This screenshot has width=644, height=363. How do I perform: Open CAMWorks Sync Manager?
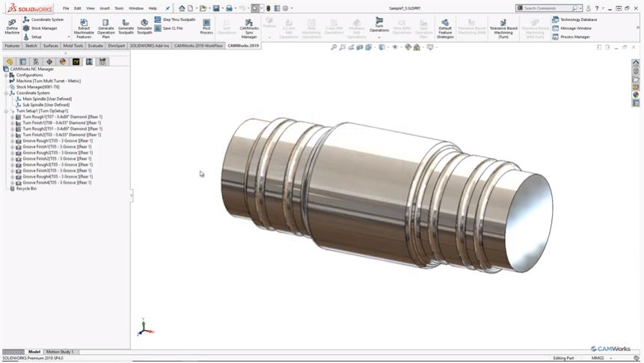coord(249,28)
